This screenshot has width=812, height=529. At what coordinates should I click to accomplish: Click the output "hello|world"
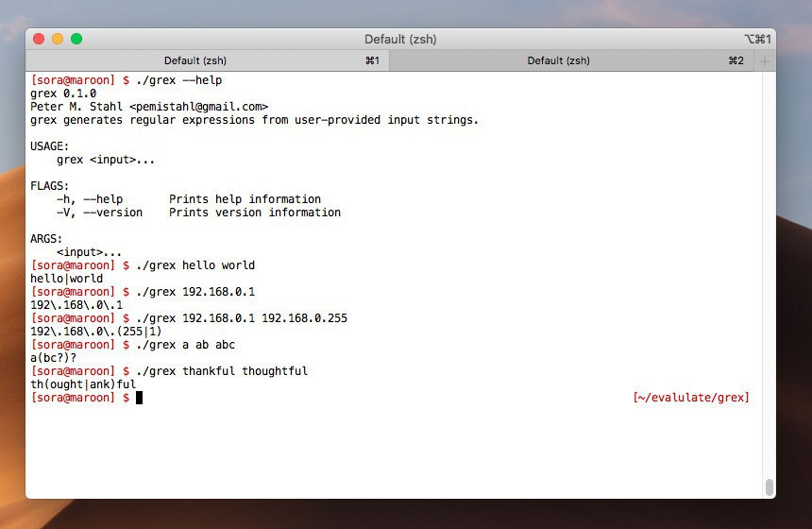coord(66,279)
